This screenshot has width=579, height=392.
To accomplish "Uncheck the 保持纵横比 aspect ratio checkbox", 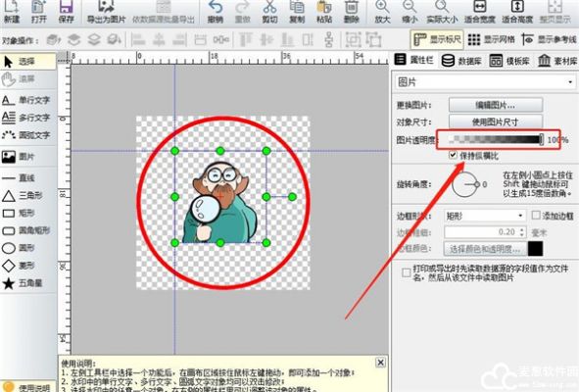I will (x=453, y=155).
